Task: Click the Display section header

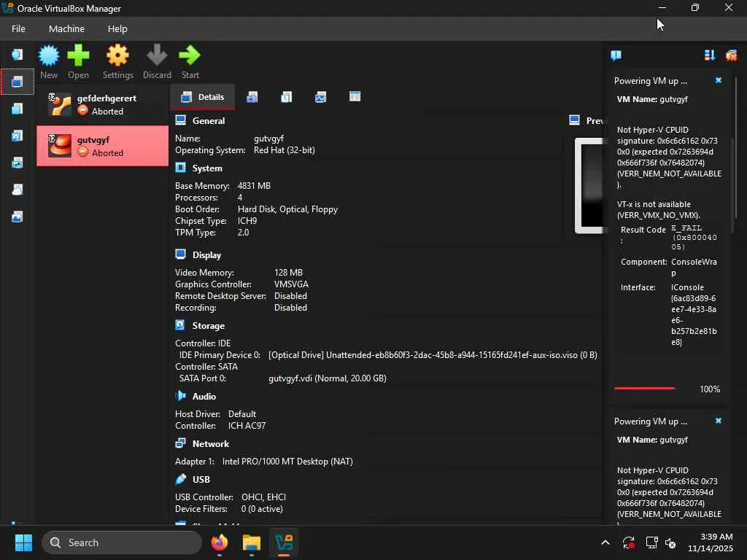Action: [206, 255]
